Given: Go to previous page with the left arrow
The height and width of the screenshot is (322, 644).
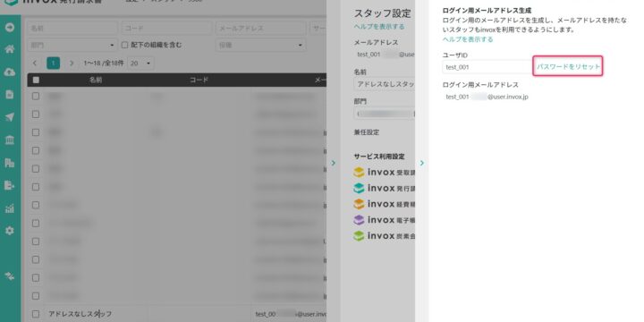Looking at the screenshot, I should click(x=35, y=64).
